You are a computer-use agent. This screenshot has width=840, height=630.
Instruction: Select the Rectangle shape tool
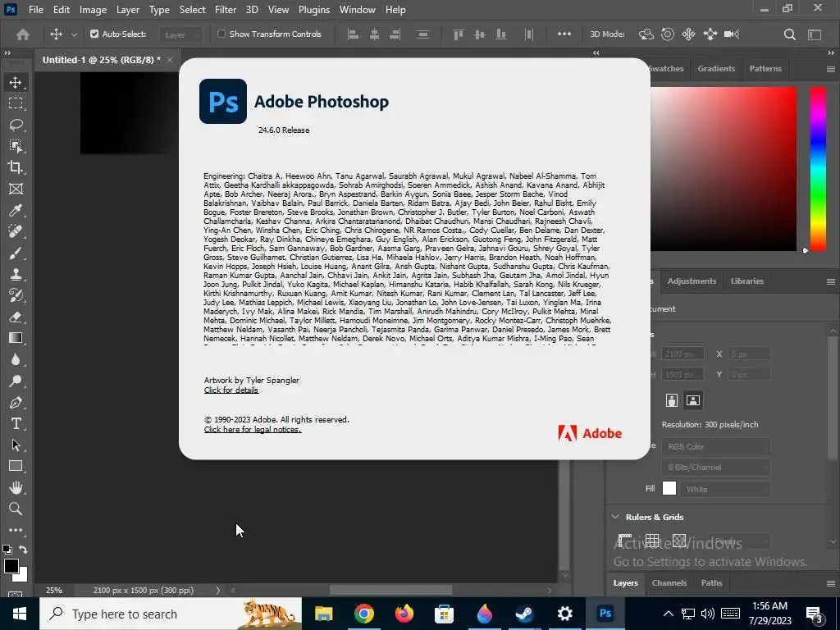click(x=16, y=466)
